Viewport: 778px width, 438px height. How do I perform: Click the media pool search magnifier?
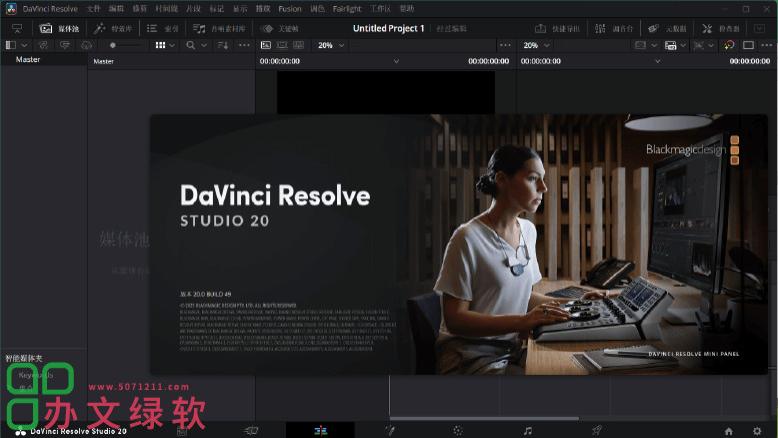[191, 45]
